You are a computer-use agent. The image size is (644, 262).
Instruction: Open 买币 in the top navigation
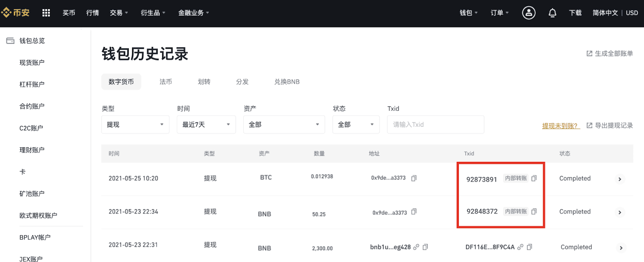tap(69, 13)
